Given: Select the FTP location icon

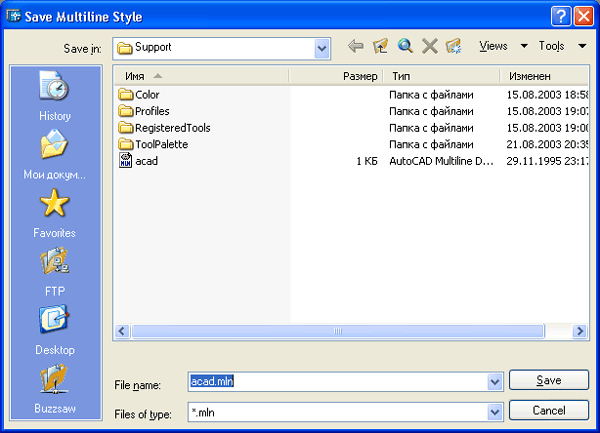Looking at the screenshot, I should click(55, 272).
